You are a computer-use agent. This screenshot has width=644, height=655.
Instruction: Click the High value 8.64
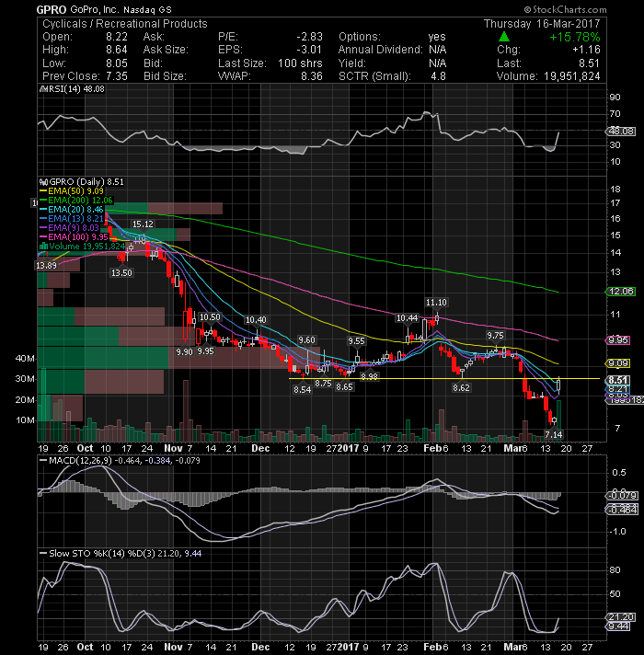(x=117, y=50)
